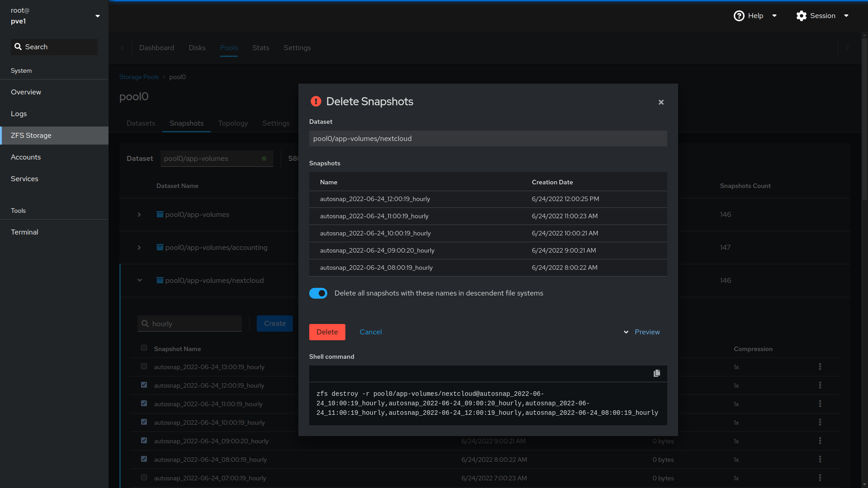Viewport: 868px width, 488px height.
Task: Open the pool0 Snapshots sub-tab
Action: (x=186, y=123)
